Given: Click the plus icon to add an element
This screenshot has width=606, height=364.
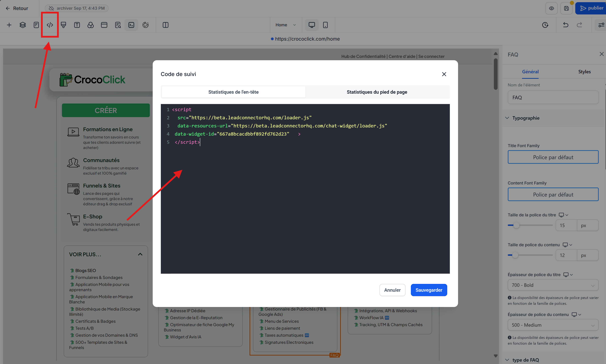Looking at the screenshot, I should (x=9, y=25).
